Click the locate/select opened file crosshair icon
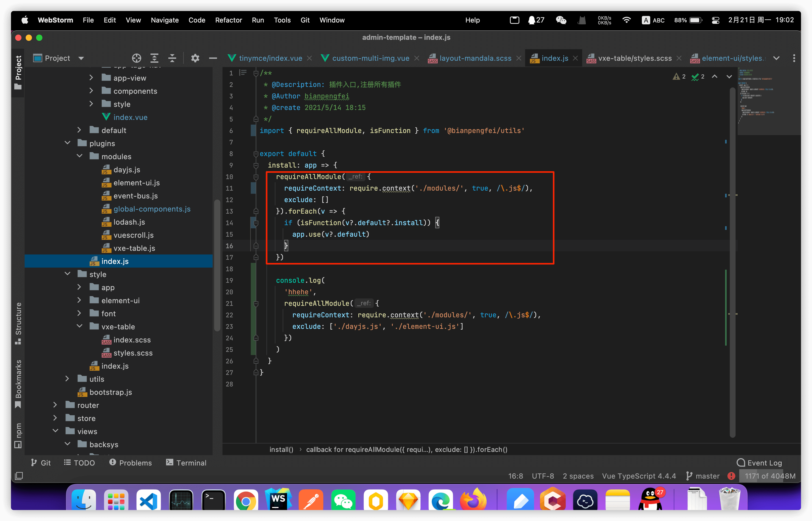 (x=136, y=58)
